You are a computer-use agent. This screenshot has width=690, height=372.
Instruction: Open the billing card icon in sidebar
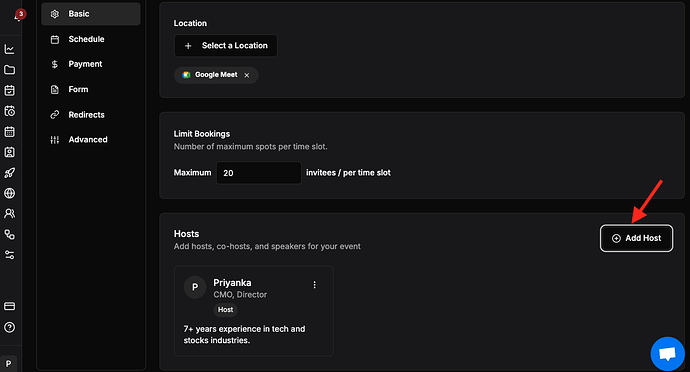tap(9, 306)
